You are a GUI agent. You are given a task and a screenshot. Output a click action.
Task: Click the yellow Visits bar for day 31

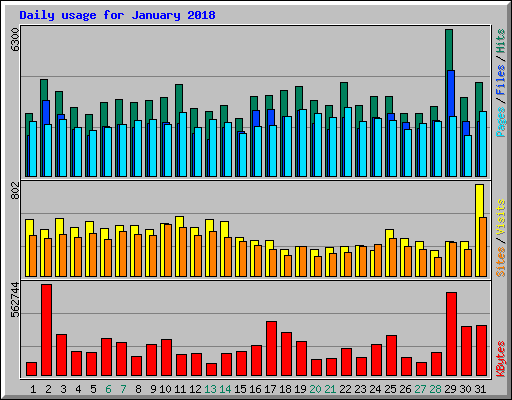(x=479, y=201)
